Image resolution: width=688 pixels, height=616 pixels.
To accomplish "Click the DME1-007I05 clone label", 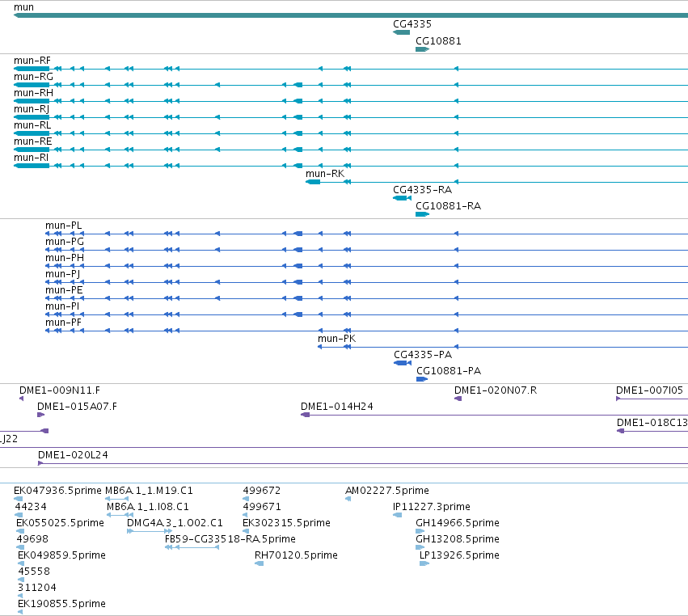I will (x=649, y=390).
